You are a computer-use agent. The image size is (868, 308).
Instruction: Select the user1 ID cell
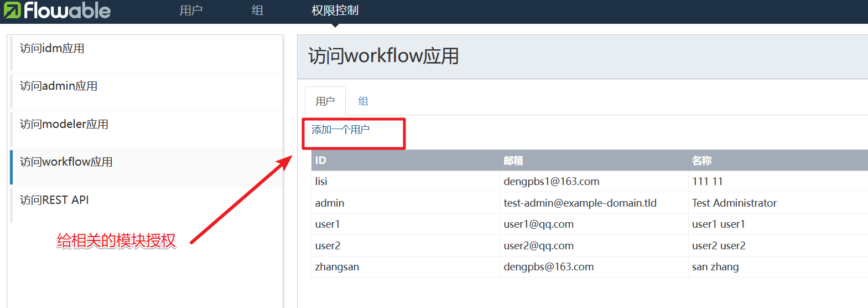(406, 224)
